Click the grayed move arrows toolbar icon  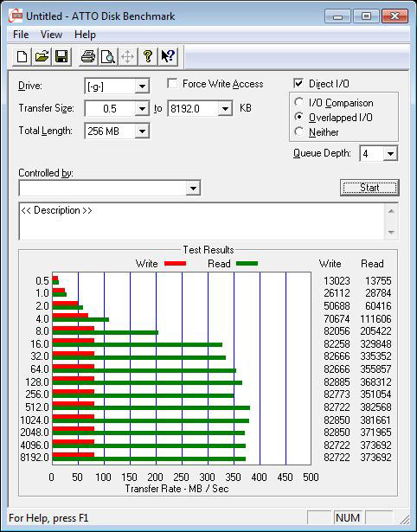pyautogui.click(x=127, y=57)
